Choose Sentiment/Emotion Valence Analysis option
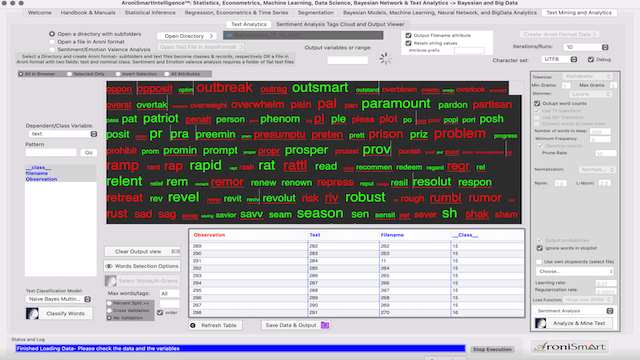The width and height of the screenshot is (640, 360). (52, 49)
